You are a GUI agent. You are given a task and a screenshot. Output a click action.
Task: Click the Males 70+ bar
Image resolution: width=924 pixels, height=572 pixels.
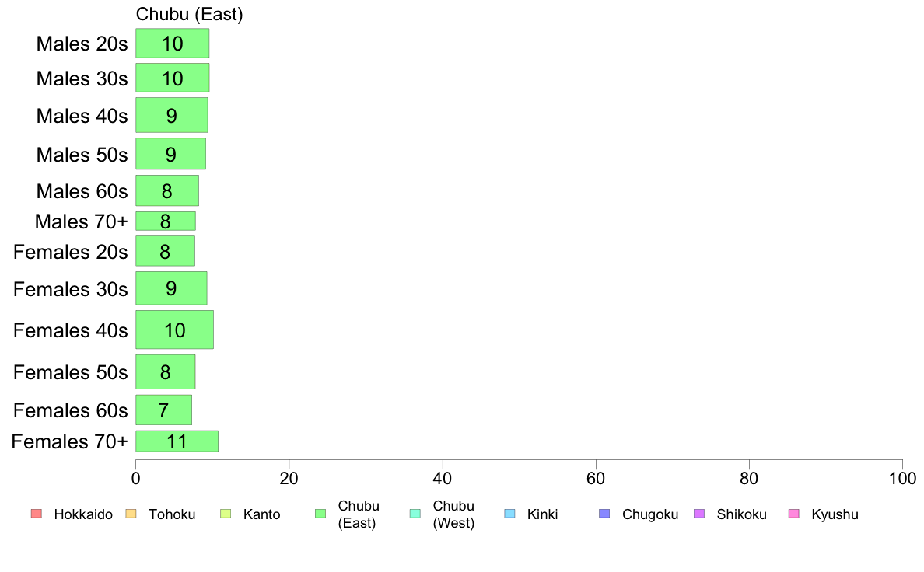166,221
